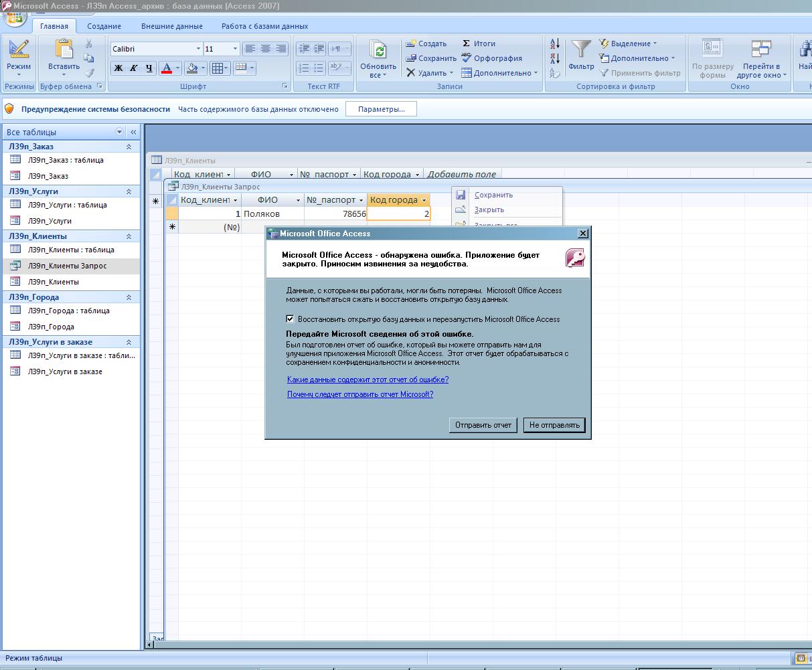Toggle bold Ж formatting

pyautogui.click(x=118, y=68)
